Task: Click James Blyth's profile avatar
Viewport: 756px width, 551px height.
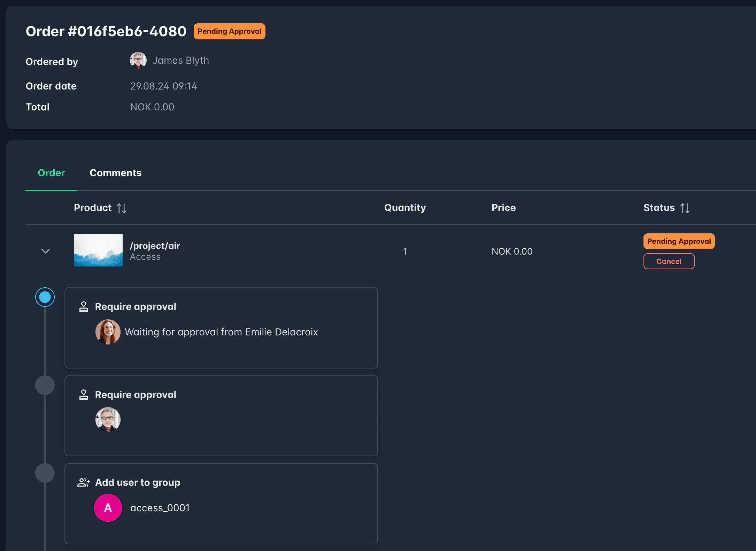Action: (x=138, y=60)
